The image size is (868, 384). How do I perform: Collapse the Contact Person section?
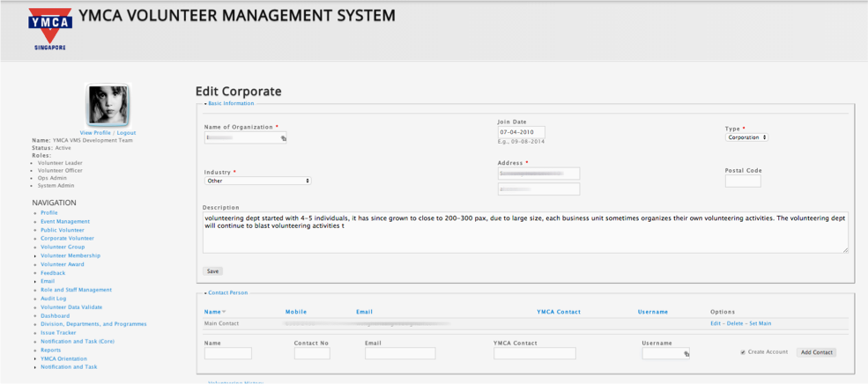pos(226,292)
